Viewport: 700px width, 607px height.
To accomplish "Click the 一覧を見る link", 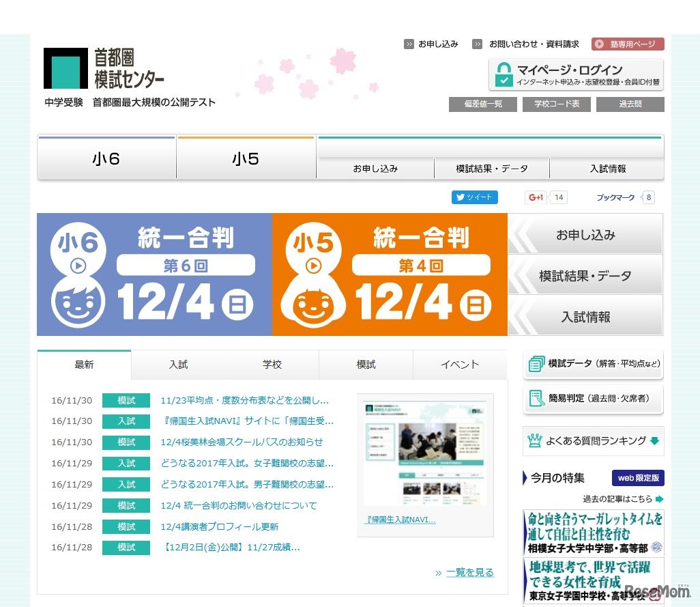I will [470, 573].
